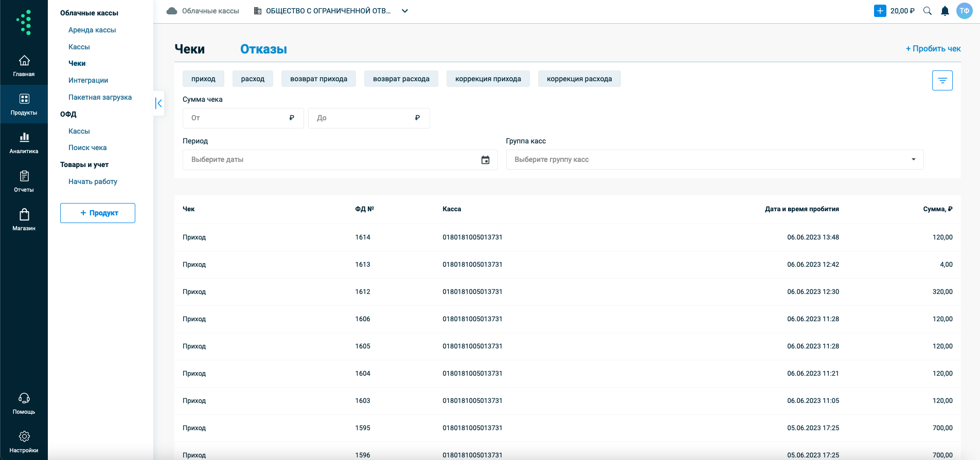This screenshot has height=460, width=980.
Task: Open Настройки settings
Action: pos(24,442)
